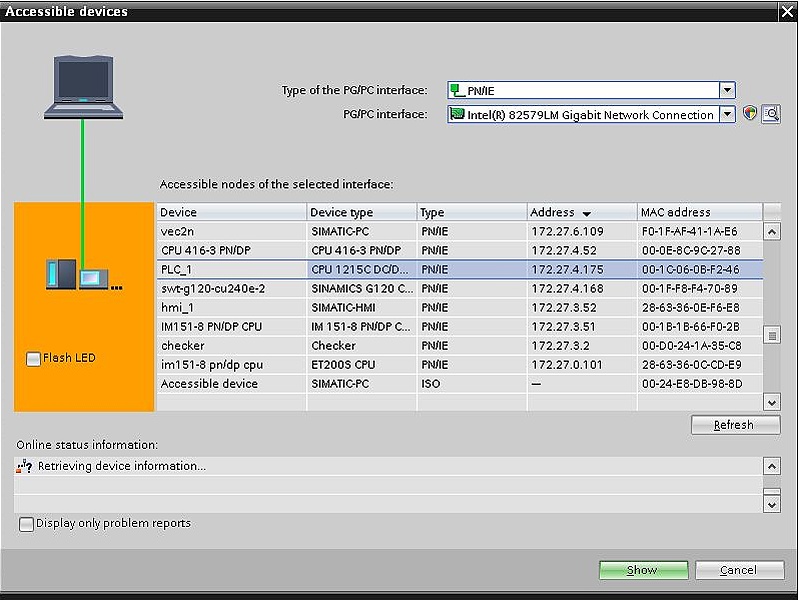The width and height of the screenshot is (800, 600).
Task: Click address 172.27.4.168
Action: (567, 289)
